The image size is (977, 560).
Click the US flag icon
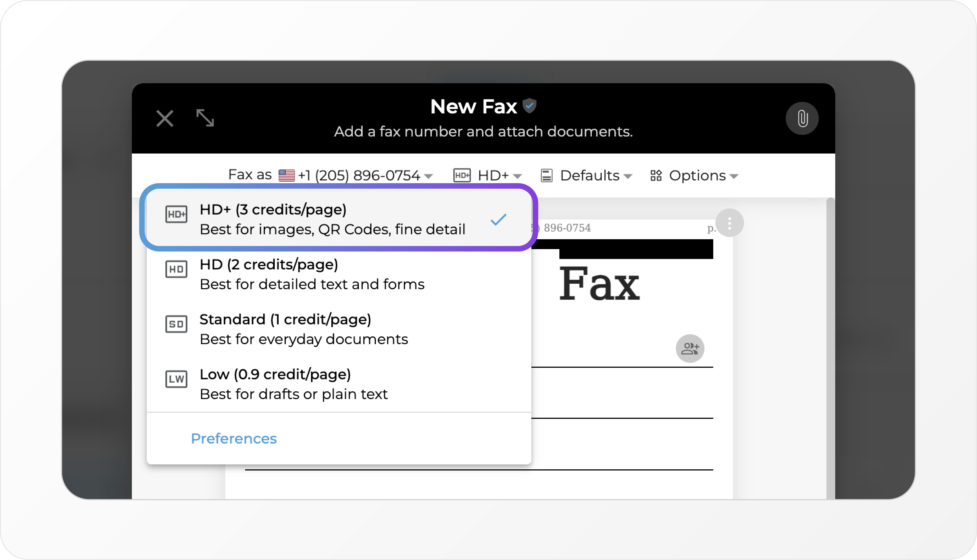(287, 176)
